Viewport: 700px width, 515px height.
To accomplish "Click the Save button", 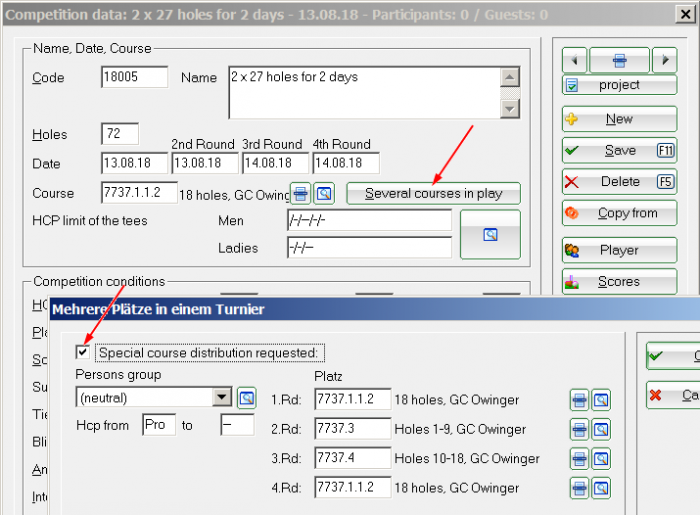I will tap(620, 150).
